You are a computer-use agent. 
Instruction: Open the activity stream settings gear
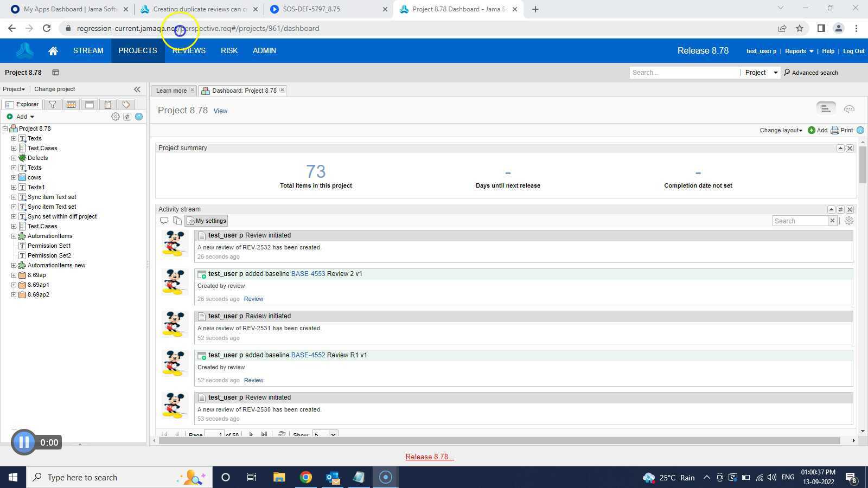(x=848, y=221)
